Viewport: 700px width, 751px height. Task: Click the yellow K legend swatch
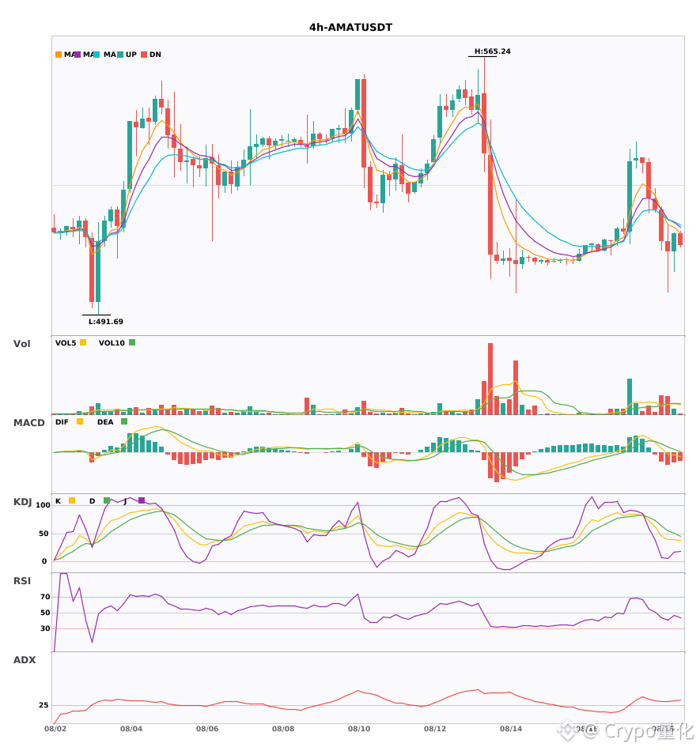72,500
